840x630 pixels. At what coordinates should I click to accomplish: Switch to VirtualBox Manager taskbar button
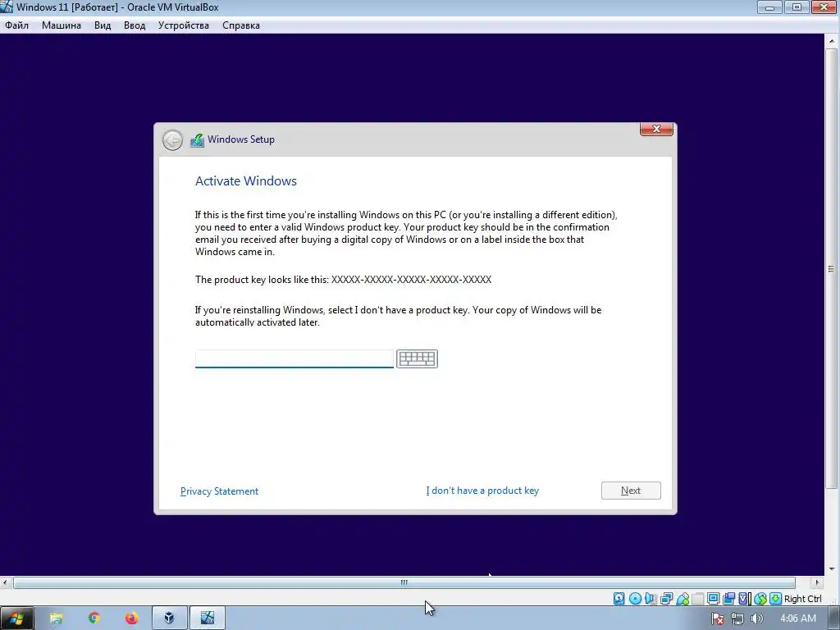pyautogui.click(x=169, y=619)
